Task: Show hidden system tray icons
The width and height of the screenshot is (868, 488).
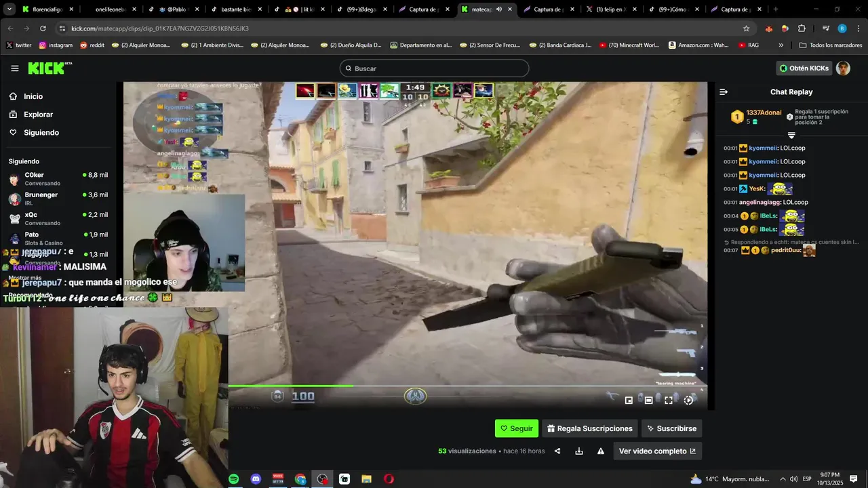Action: tap(783, 479)
